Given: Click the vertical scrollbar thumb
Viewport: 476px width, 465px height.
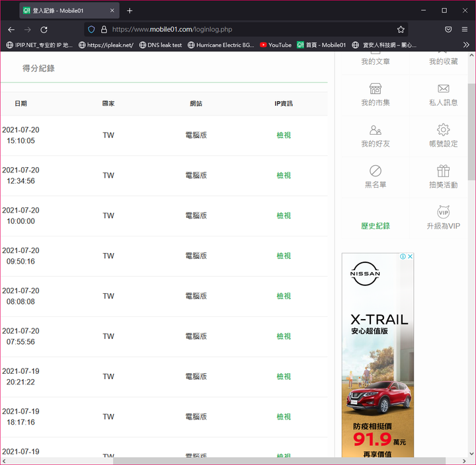Looking at the screenshot, I should pos(472,132).
